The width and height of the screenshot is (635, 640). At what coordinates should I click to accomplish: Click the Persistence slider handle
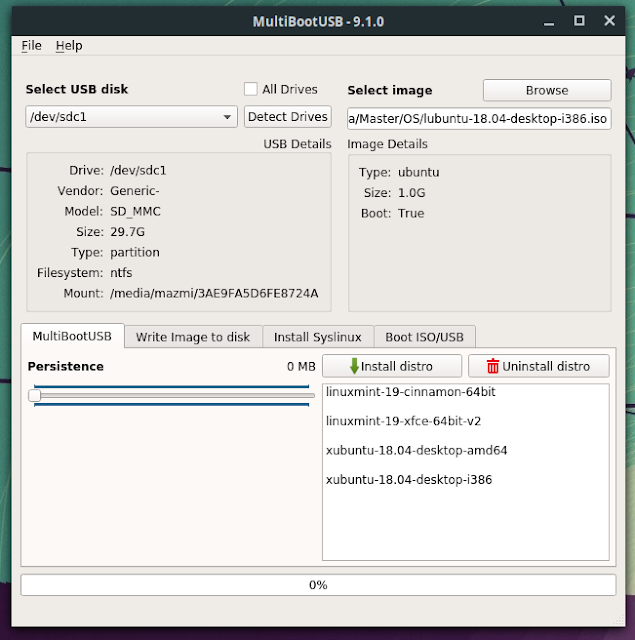(35, 395)
